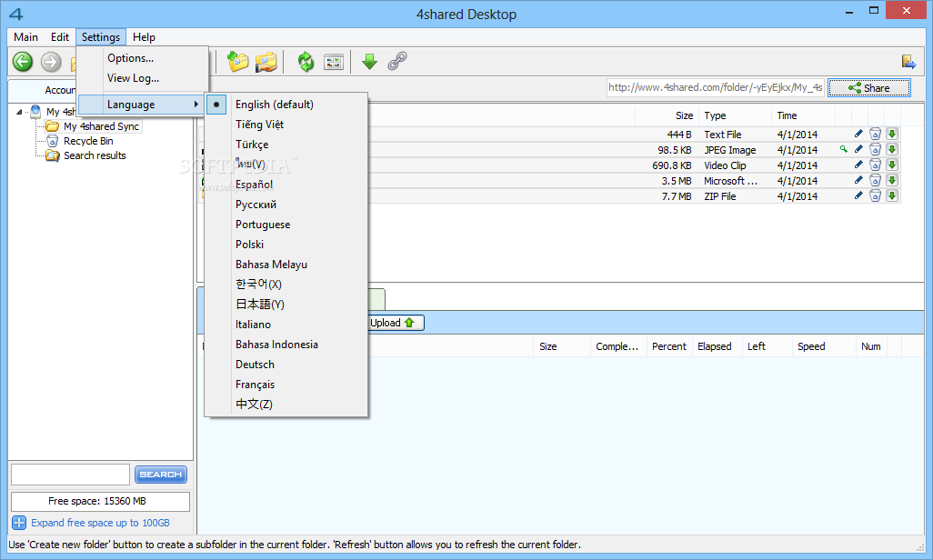
Task: Collapse the My 4shared account tree node
Action: (19, 111)
